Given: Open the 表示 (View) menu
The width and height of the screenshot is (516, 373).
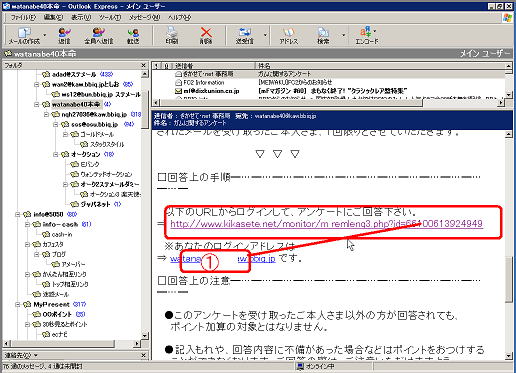Looking at the screenshot, I should point(81,17).
